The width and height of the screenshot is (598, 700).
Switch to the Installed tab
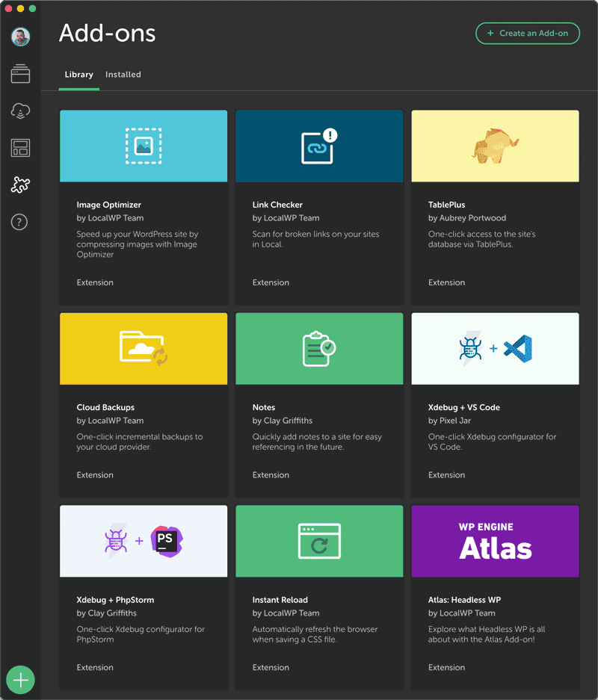123,75
